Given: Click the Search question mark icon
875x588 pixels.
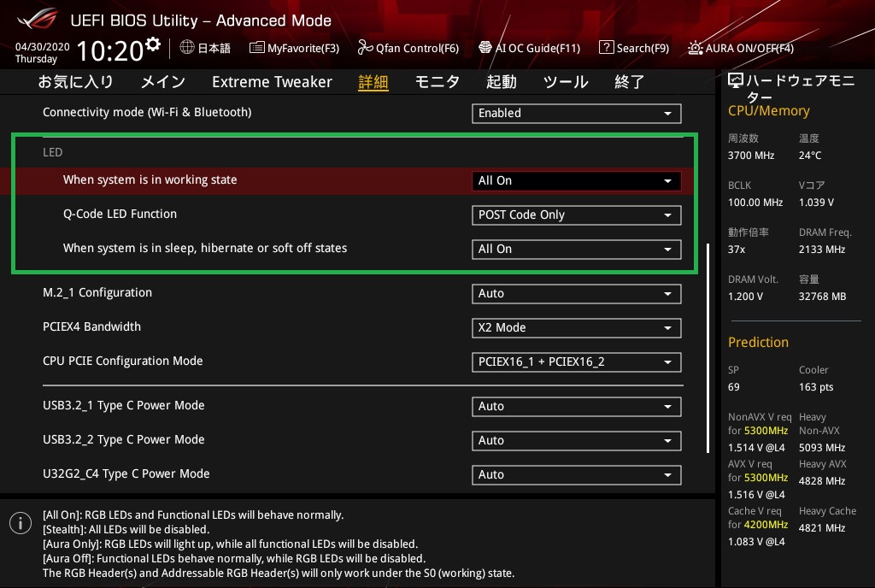Looking at the screenshot, I should 606,47.
